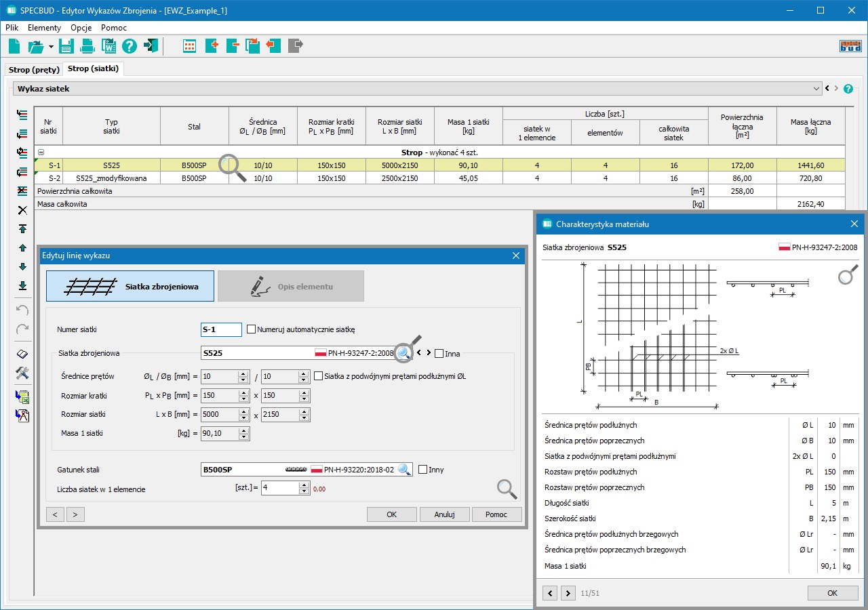Expand the 'Wykaz siatek' dropdown
868x610 pixels.
816,89
